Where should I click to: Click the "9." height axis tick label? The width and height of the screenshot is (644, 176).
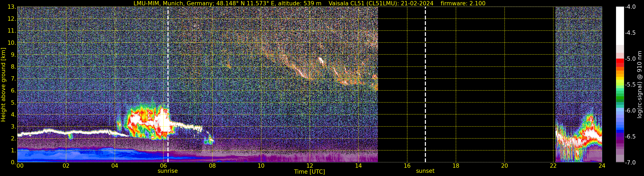(x=13, y=55)
